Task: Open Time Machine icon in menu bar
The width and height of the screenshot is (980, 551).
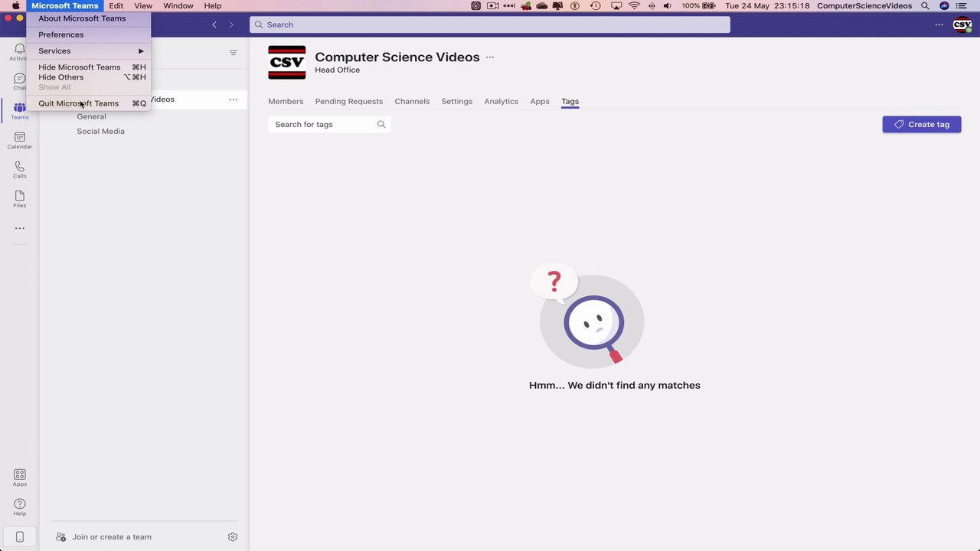Action: [x=596, y=5]
